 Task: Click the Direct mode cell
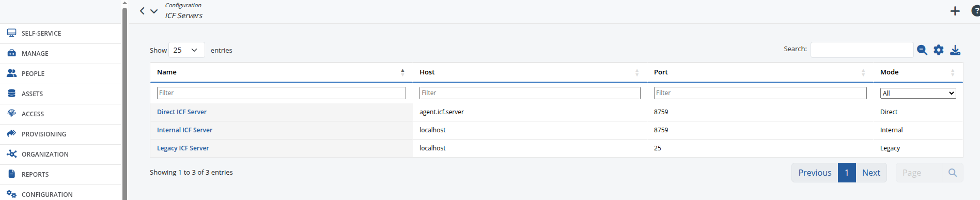[889, 112]
